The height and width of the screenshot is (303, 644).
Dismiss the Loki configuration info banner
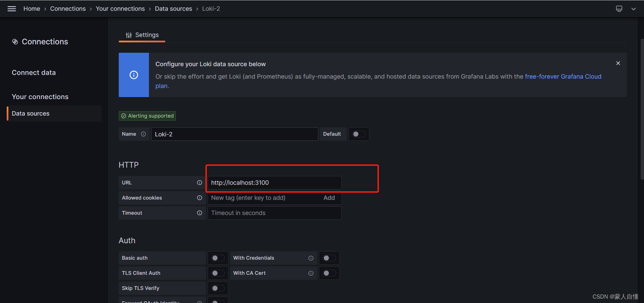[618, 63]
